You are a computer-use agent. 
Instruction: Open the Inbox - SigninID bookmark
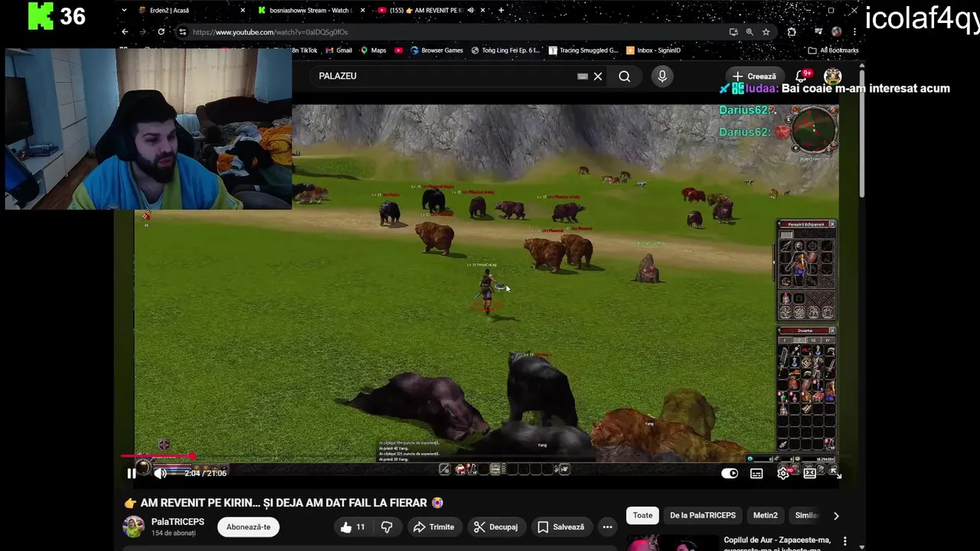[653, 51]
